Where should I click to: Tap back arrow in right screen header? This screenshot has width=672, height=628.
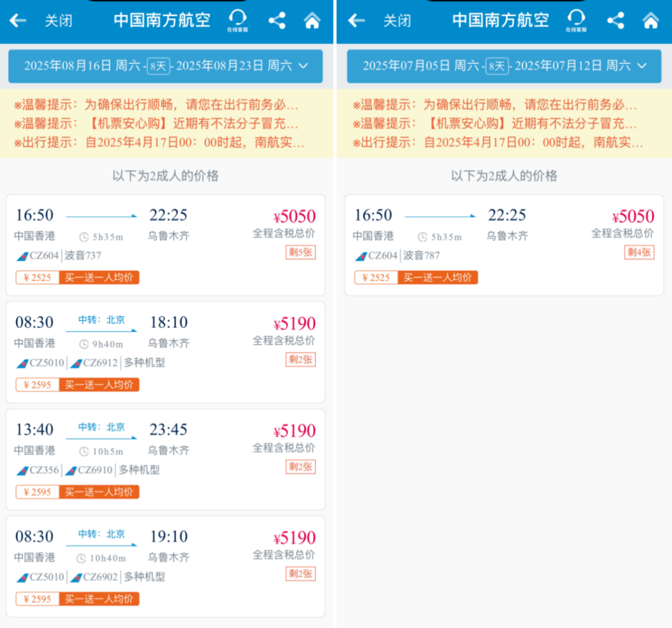point(357,20)
